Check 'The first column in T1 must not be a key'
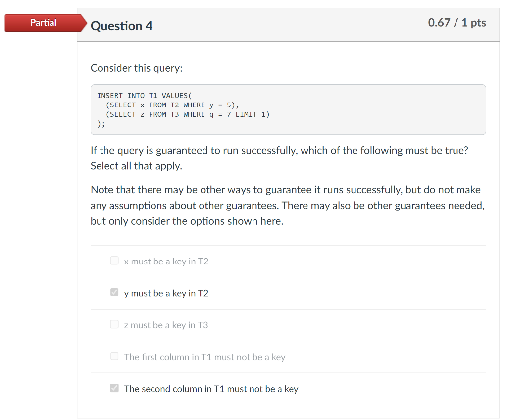The image size is (507, 420). [x=114, y=356]
